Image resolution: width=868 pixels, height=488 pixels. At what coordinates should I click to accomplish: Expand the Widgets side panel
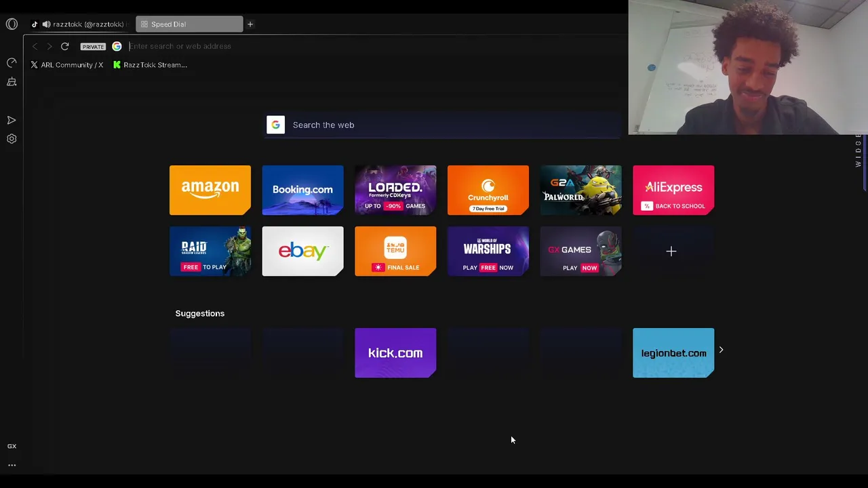point(859,151)
